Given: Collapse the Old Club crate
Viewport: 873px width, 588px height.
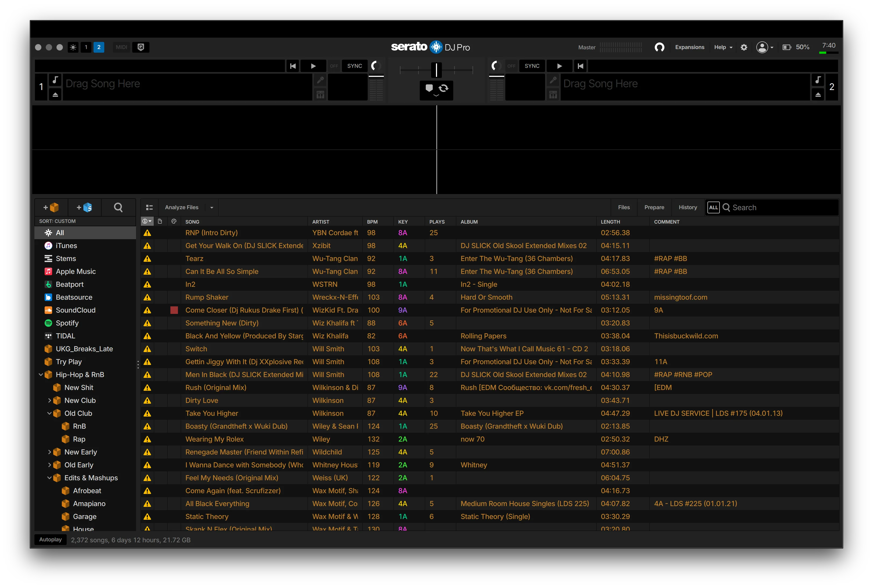Looking at the screenshot, I should pyautogui.click(x=49, y=413).
